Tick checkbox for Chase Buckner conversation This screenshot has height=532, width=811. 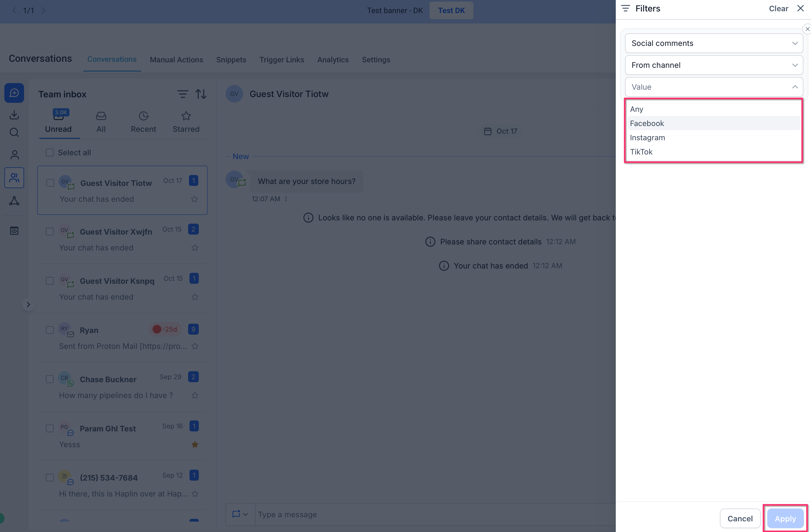pos(50,379)
